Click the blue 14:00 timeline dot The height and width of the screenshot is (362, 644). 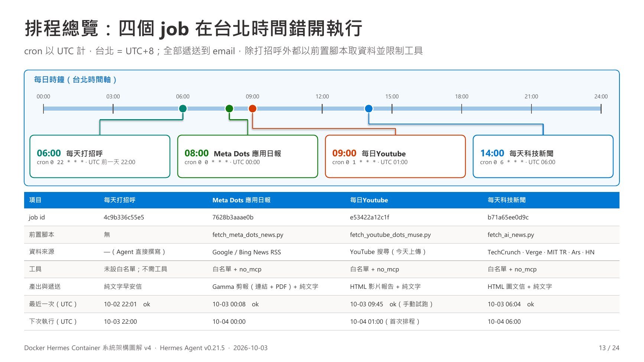click(369, 108)
